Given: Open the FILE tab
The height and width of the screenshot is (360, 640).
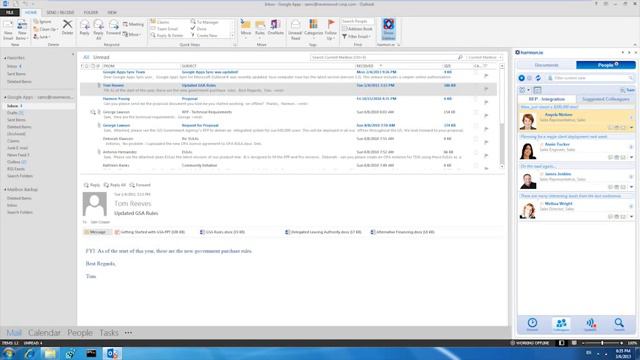Looking at the screenshot, I should coord(10,13).
